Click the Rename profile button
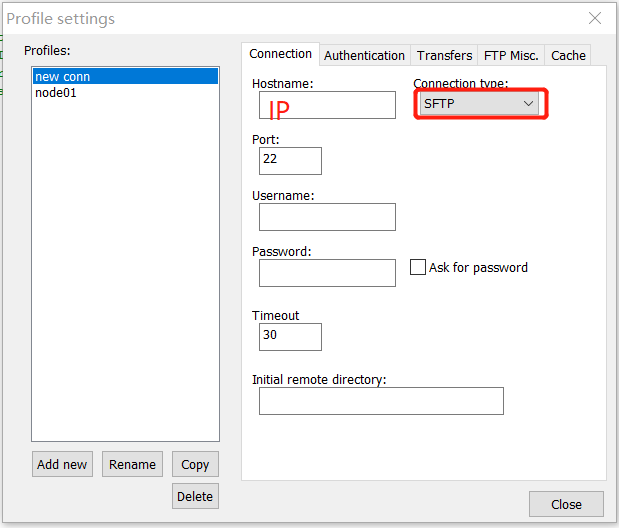This screenshot has height=528, width=619. coord(132,464)
